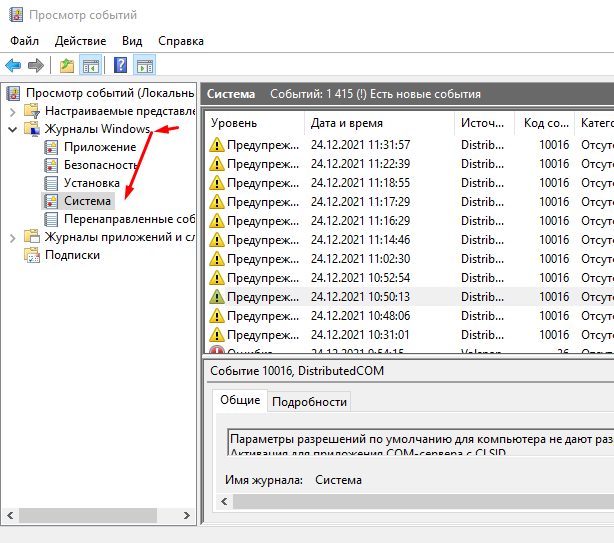Sort by the Код события column header
Image resolution: width=614 pixels, height=543 pixels.
tap(544, 123)
